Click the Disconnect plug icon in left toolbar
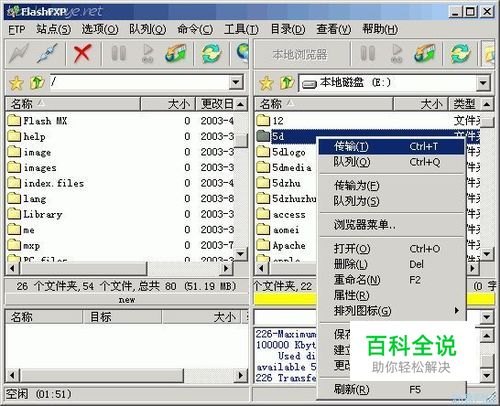 click(47, 53)
